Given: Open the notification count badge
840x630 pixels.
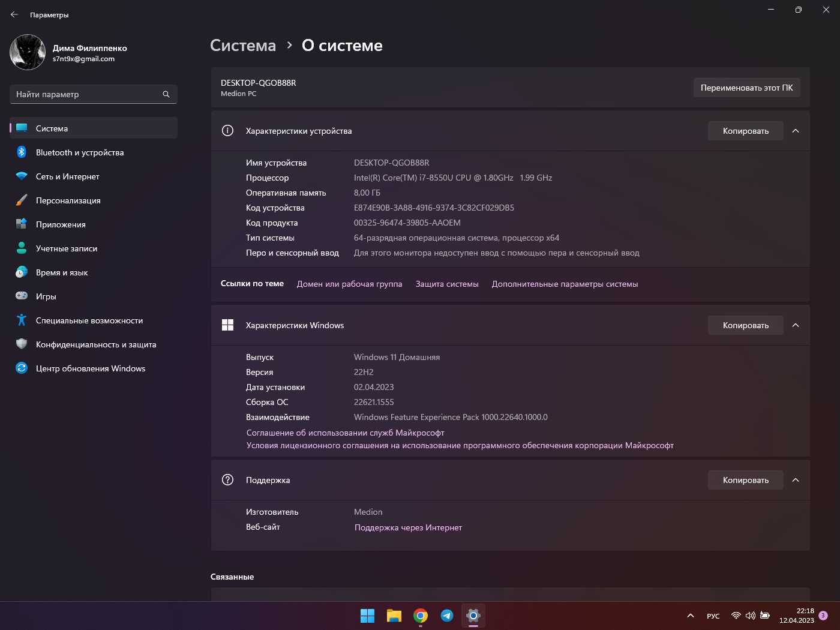Looking at the screenshot, I should [823, 616].
